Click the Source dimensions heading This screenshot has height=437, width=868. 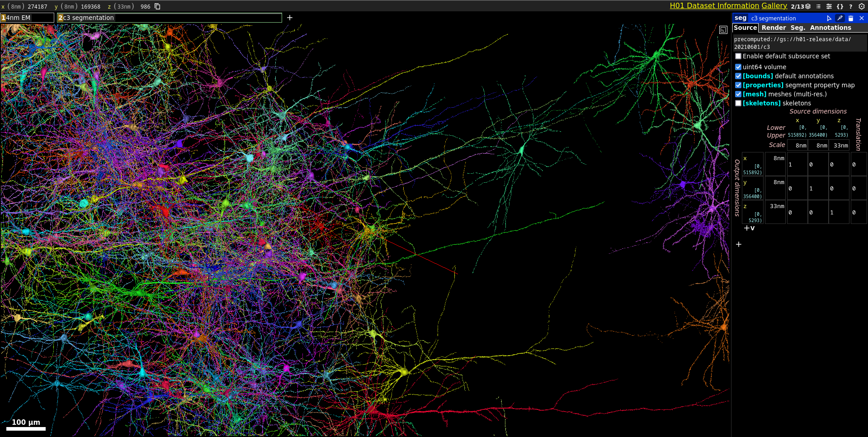(818, 111)
